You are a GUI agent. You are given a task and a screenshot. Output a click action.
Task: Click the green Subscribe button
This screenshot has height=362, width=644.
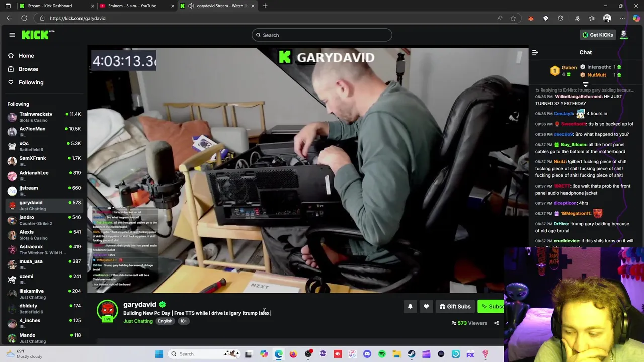(x=491, y=306)
